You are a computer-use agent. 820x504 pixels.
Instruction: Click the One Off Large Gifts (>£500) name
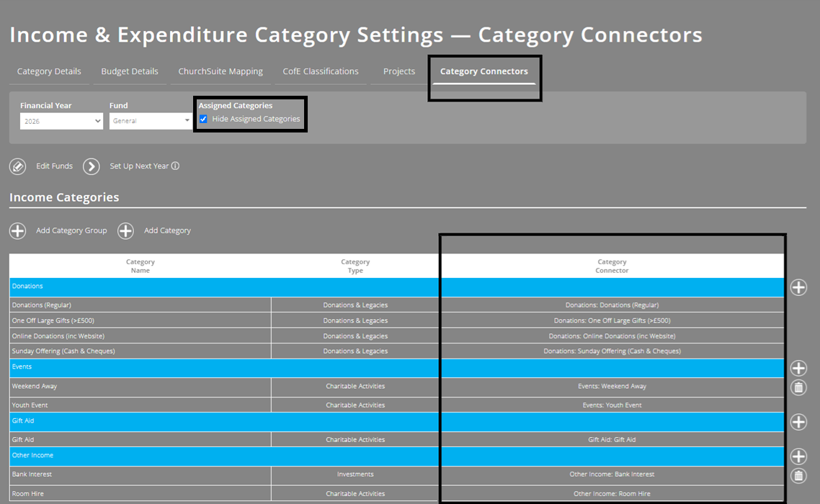(53, 320)
